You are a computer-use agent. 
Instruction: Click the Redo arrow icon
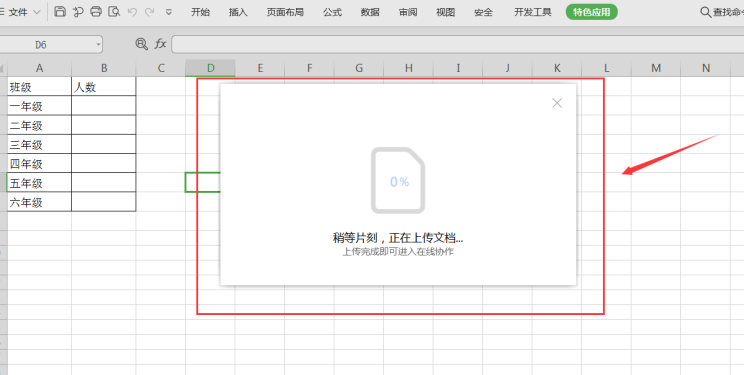pos(150,12)
